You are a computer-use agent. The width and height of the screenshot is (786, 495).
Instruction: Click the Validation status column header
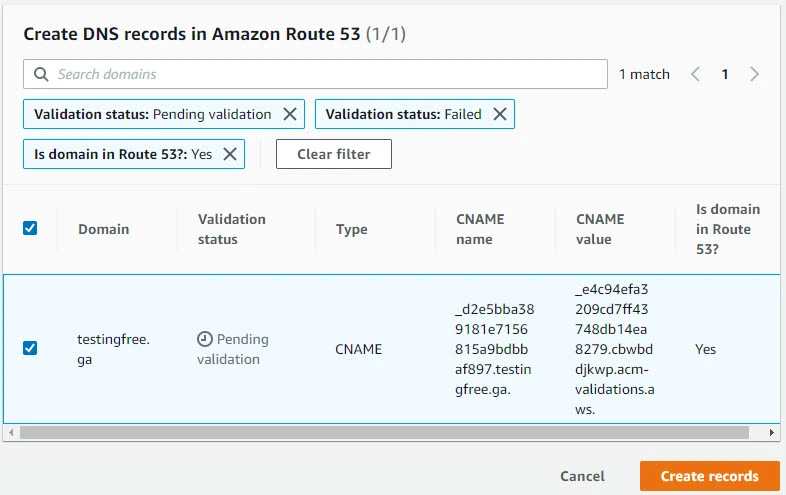tap(231, 229)
